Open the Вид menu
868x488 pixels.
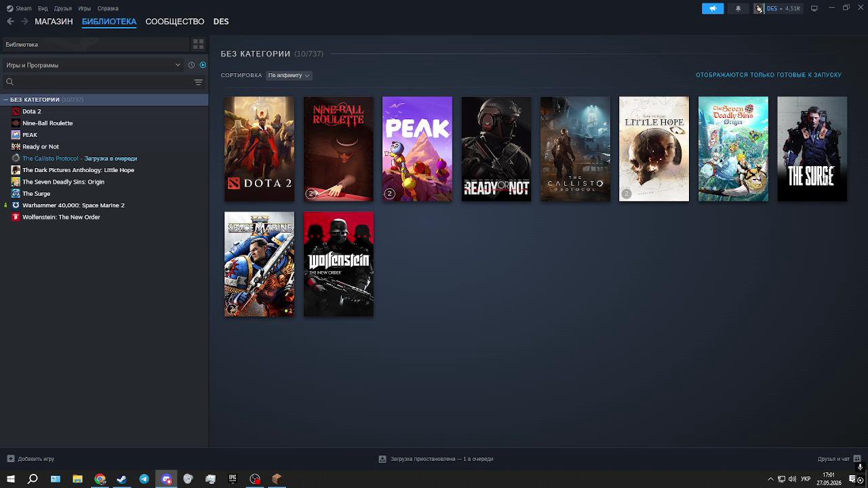click(43, 8)
